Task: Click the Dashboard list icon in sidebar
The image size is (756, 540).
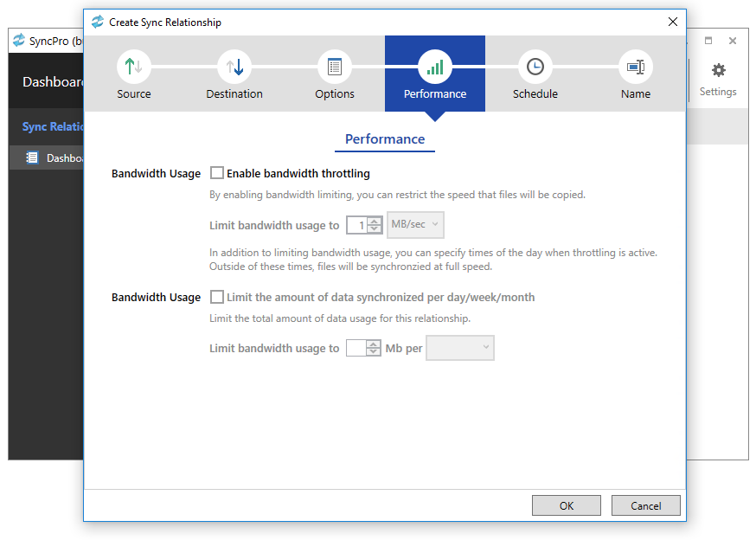Action: [x=32, y=158]
